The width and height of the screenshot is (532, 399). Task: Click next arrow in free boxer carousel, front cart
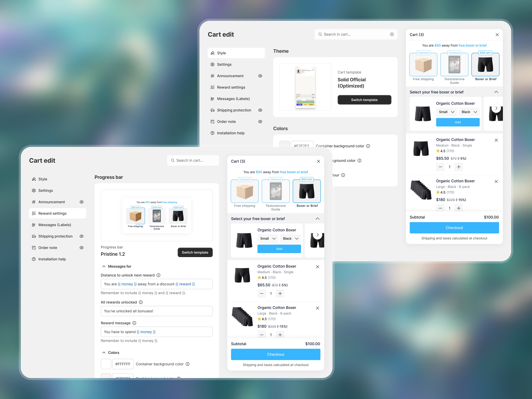click(317, 235)
